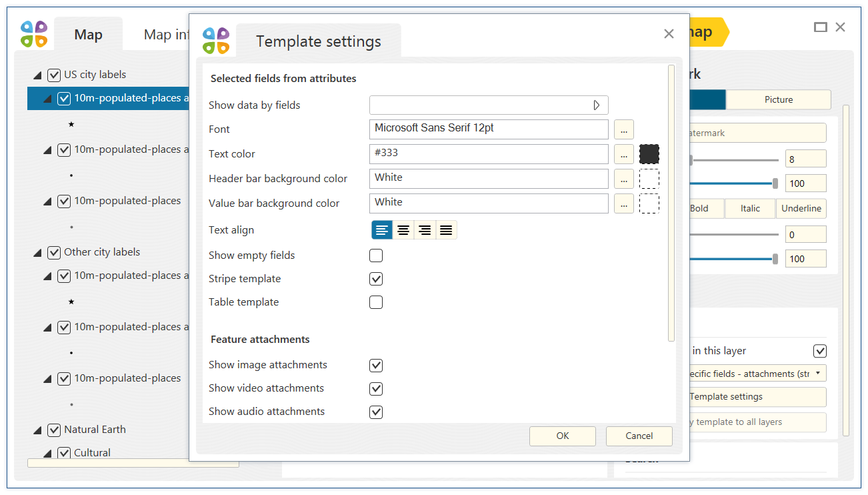Select the Picture tab in watermark panel
The width and height of the screenshot is (868, 495).
click(779, 99)
